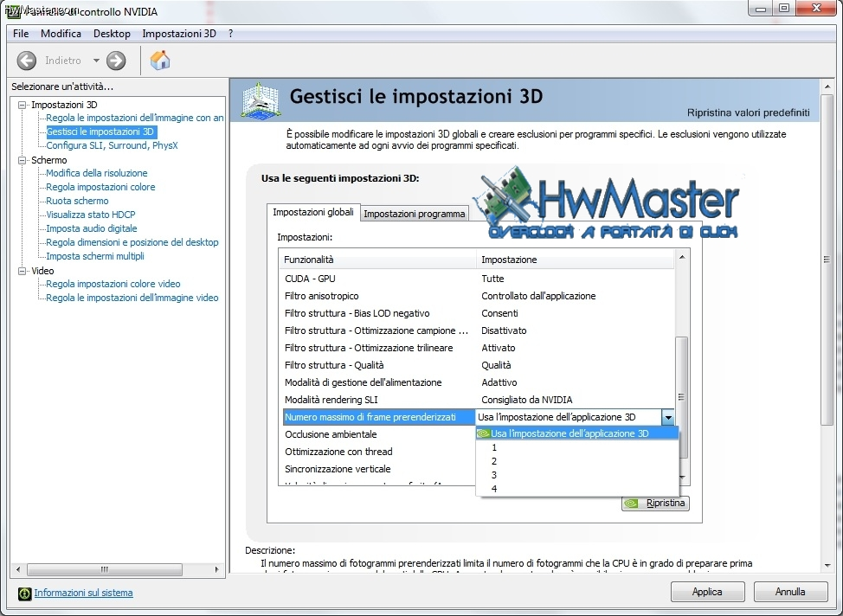Click the Controllato dall'applicazione value
This screenshot has height=616, width=843.
(x=538, y=296)
